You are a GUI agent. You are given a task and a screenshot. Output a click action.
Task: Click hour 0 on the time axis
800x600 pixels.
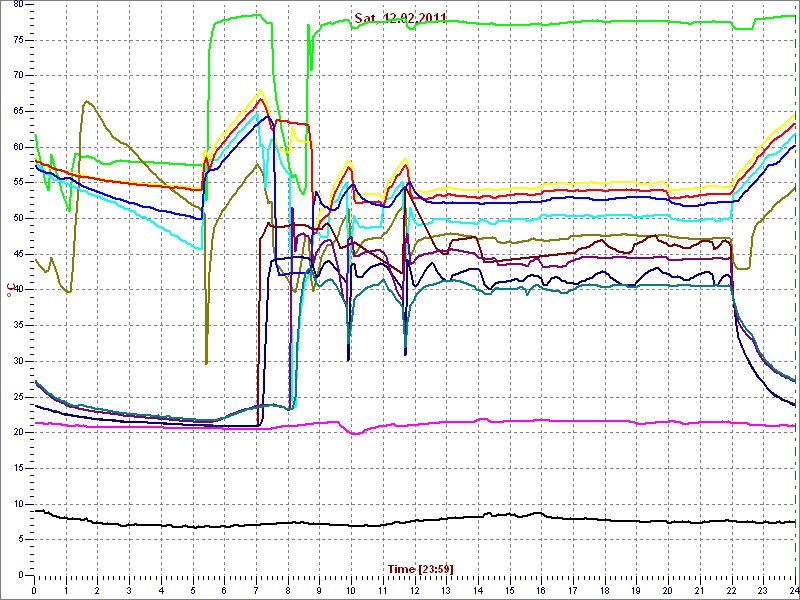click(35, 591)
